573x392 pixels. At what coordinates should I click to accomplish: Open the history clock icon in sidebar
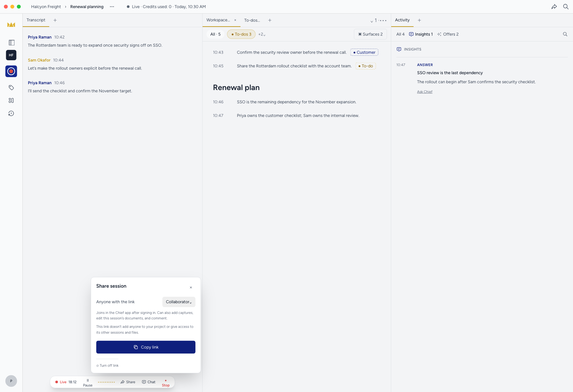[x=11, y=113]
